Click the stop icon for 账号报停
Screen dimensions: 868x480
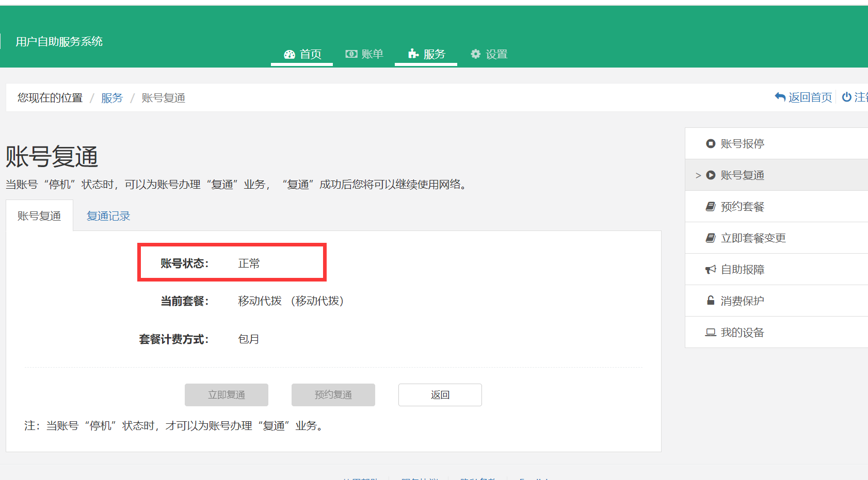[711, 144]
